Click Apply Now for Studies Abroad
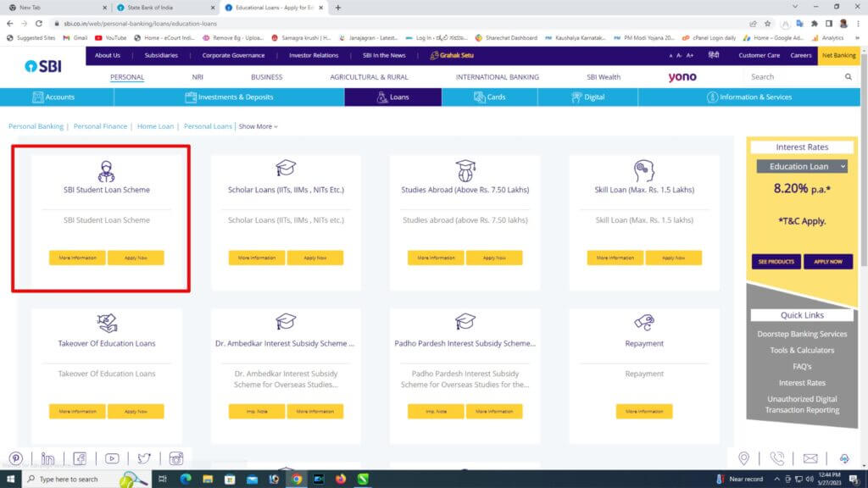The width and height of the screenshot is (868, 488). tap(494, 258)
